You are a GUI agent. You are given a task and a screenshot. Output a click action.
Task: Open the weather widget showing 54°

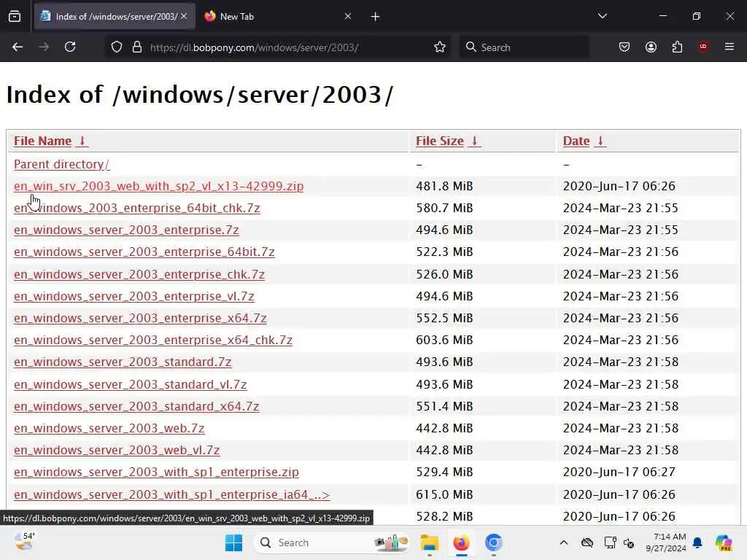pos(24,542)
